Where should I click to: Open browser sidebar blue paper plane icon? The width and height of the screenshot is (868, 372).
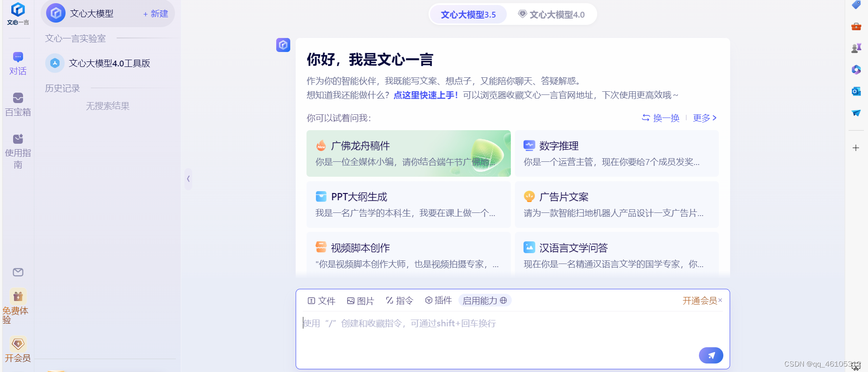point(856,113)
